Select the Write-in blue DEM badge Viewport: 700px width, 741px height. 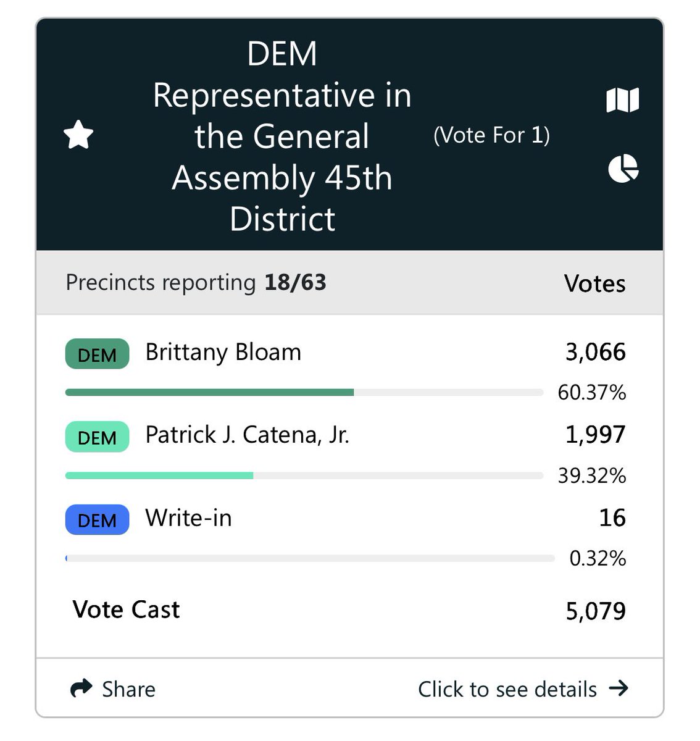click(x=97, y=519)
